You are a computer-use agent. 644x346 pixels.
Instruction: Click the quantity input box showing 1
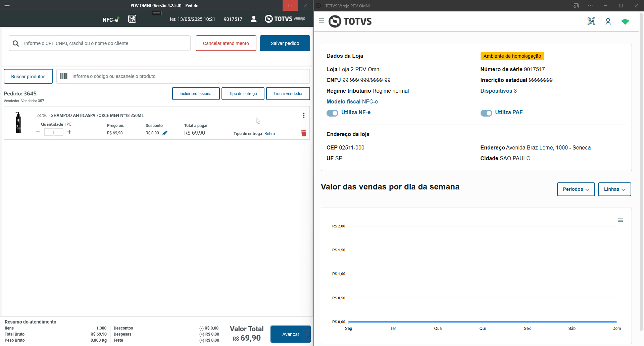pyautogui.click(x=54, y=132)
